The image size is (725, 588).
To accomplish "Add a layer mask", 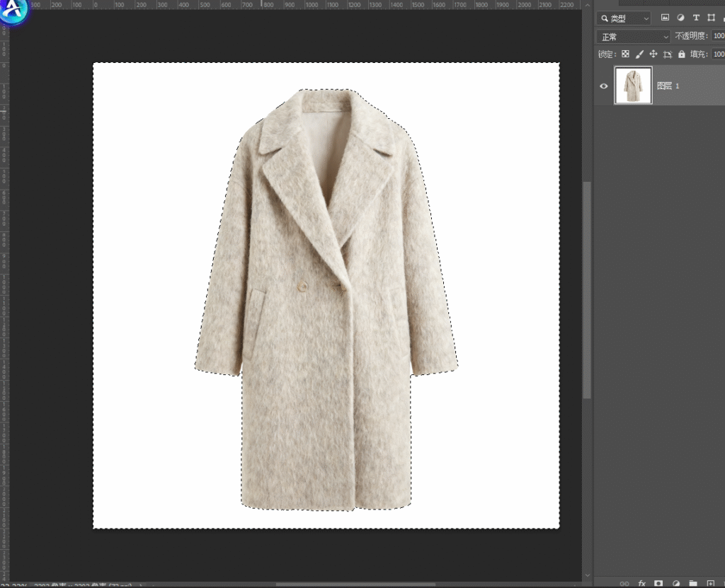I will 658,583.
